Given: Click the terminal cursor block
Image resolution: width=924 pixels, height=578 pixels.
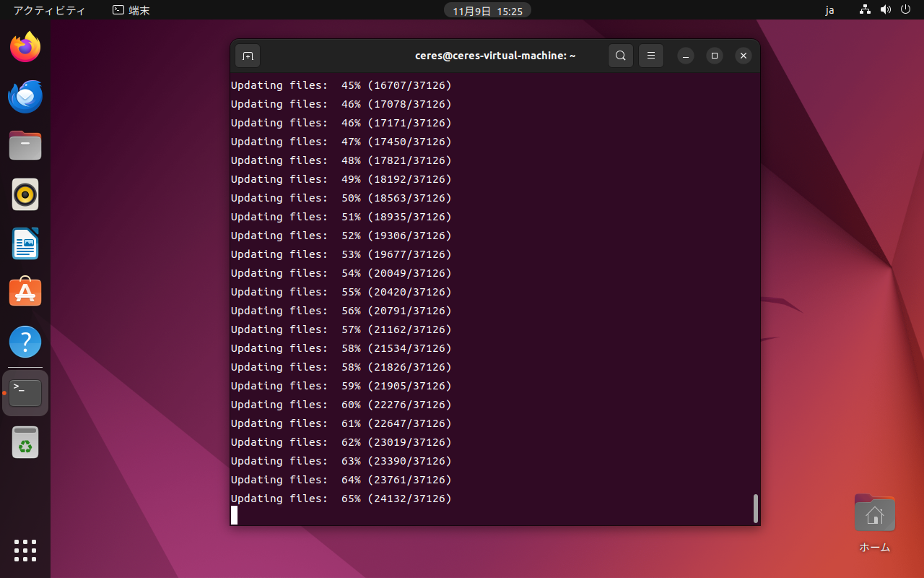Looking at the screenshot, I should tap(234, 515).
